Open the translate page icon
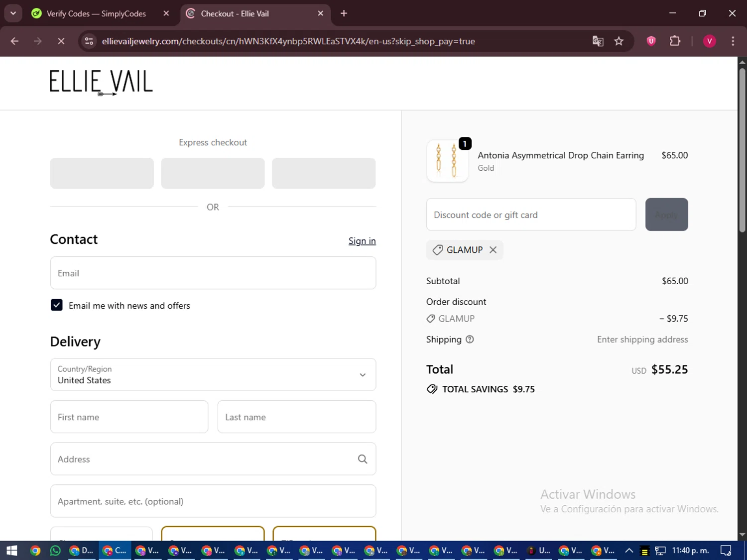Screen dimensions: 747x560 tap(598, 41)
